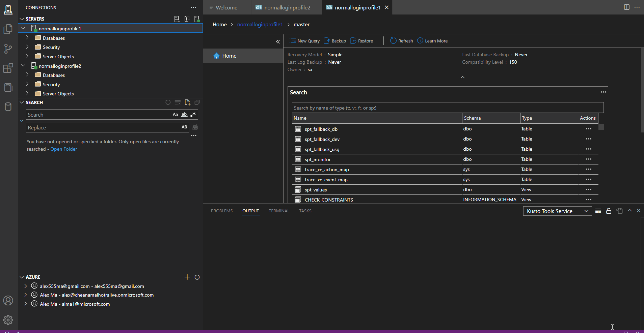Toggle Match Case in the search box
This screenshot has height=333, width=644.
click(175, 115)
